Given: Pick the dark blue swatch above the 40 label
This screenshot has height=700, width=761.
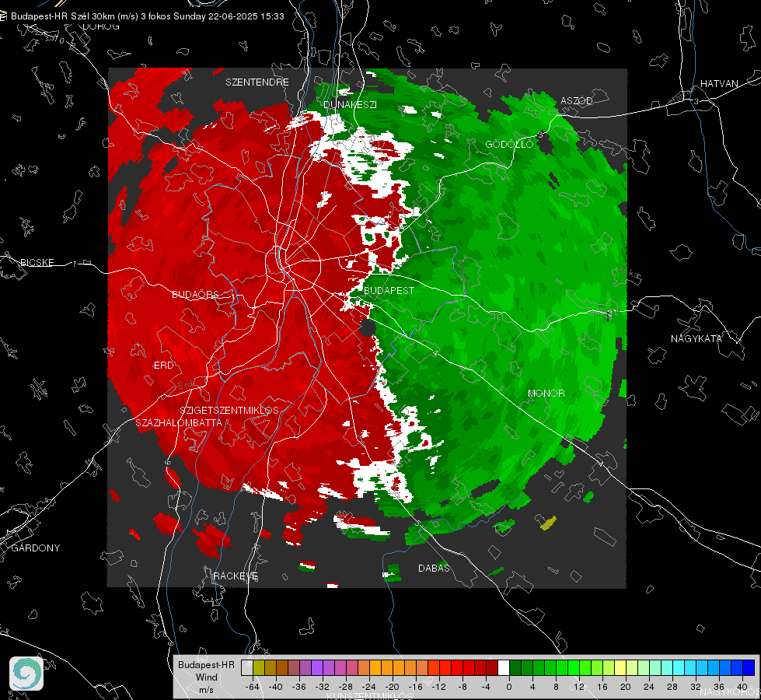Looking at the screenshot, I should pyautogui.click(x=749, y=667).
